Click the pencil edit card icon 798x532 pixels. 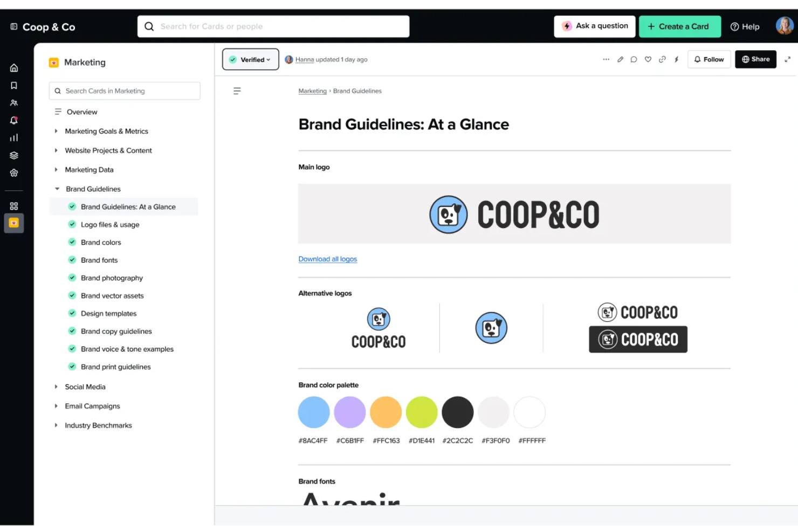(620, 59)
